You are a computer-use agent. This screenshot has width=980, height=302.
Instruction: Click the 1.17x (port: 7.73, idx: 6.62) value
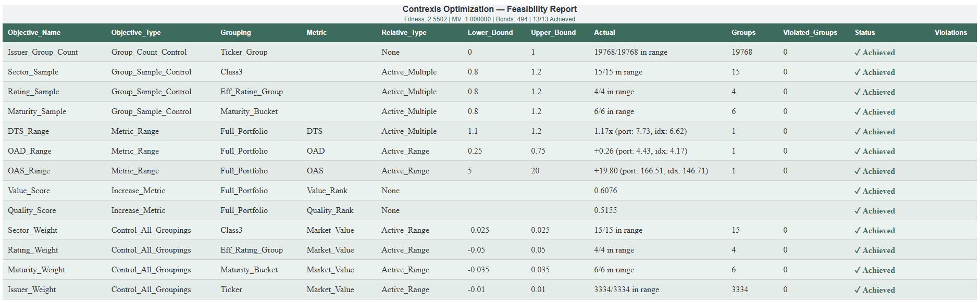pyautogui.click(x=640, y=131)
